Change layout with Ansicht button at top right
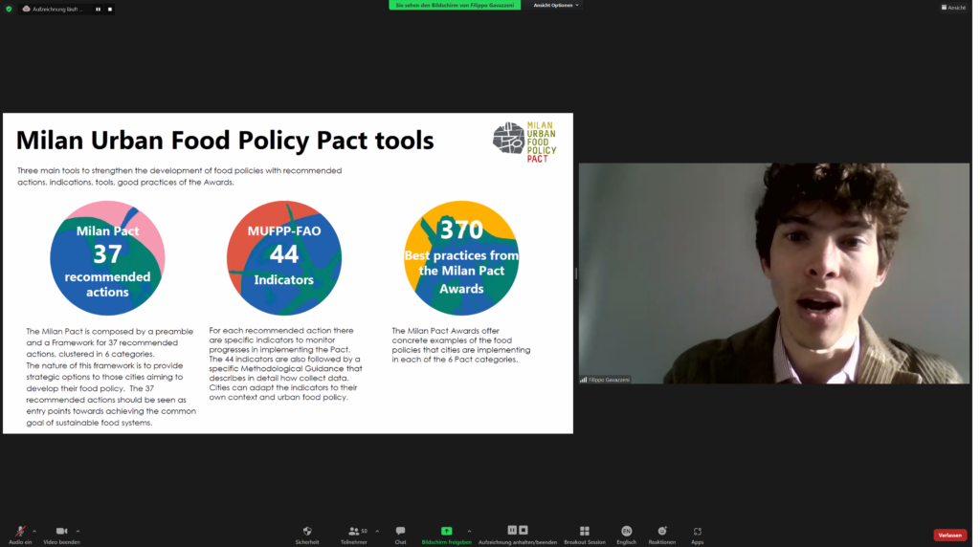Image resolution: width=980 pixels, height=547 pixels. 954,7
